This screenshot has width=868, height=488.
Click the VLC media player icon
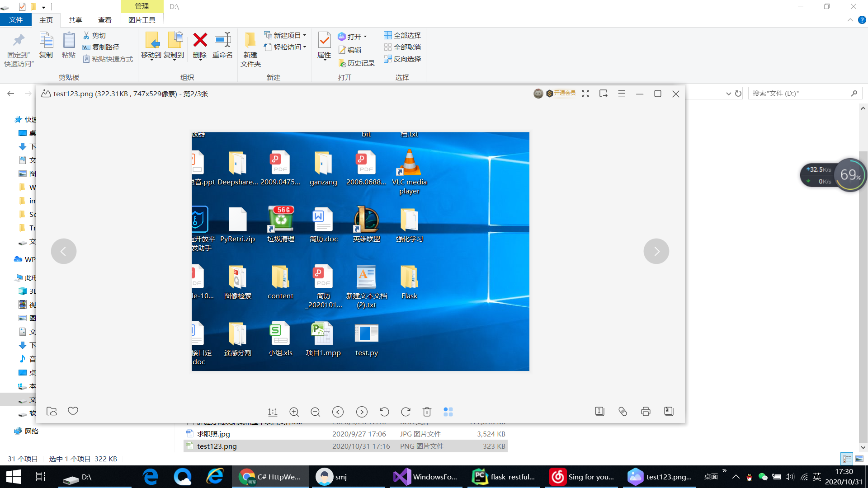409,166
